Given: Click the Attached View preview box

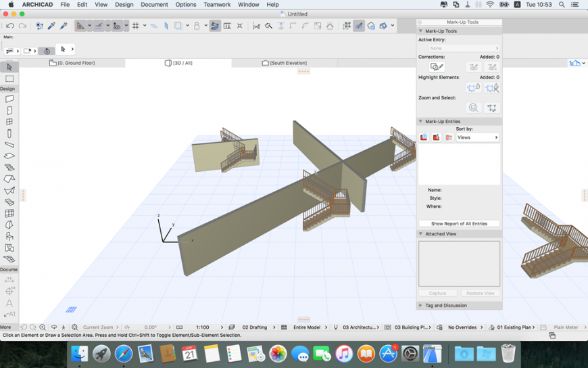Looking at the screenshot, I should coord(459,264).
